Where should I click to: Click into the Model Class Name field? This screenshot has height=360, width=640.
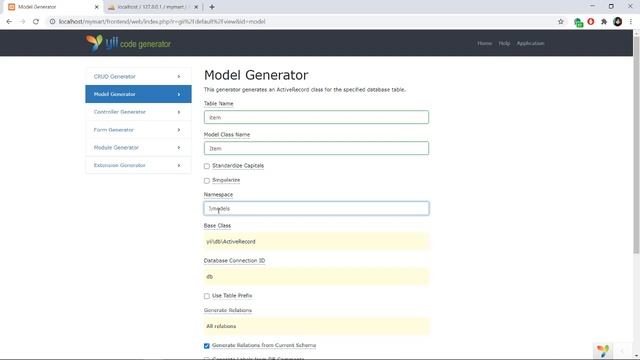pos(316,148)
